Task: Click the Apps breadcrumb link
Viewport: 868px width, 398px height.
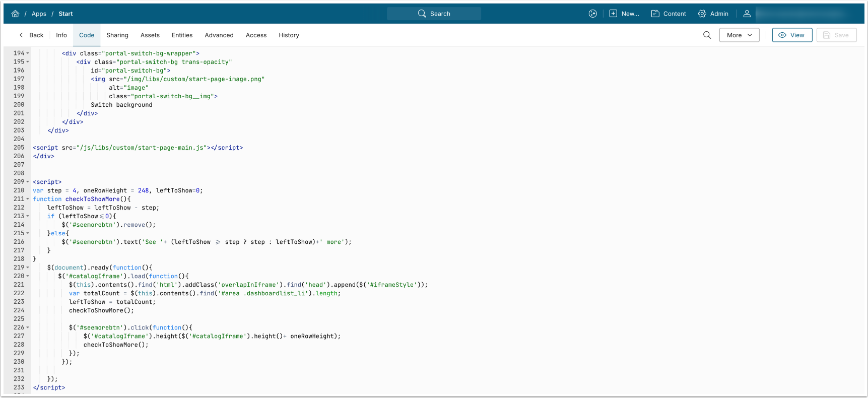Action: click(x=39, y=14)
